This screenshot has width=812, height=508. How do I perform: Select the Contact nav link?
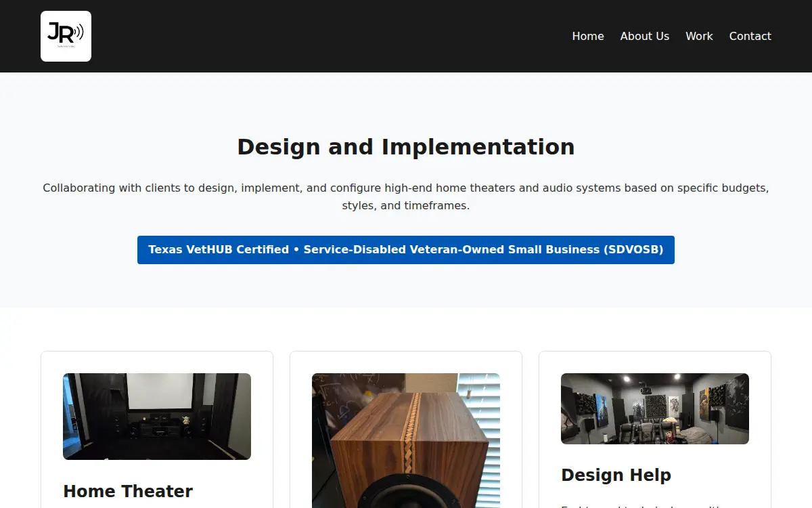pyautogui.click(x=750, y=36)
